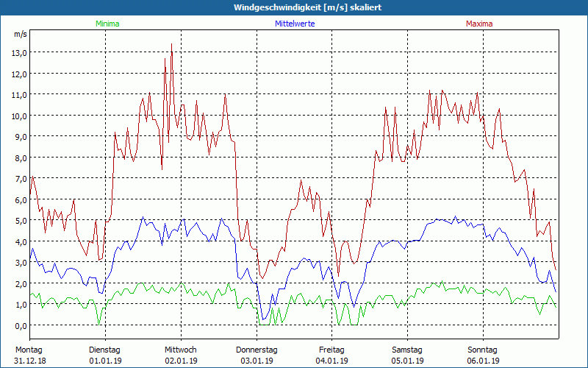Click the m/s axis unit label

pyautogui.click(x=21, y=34)
